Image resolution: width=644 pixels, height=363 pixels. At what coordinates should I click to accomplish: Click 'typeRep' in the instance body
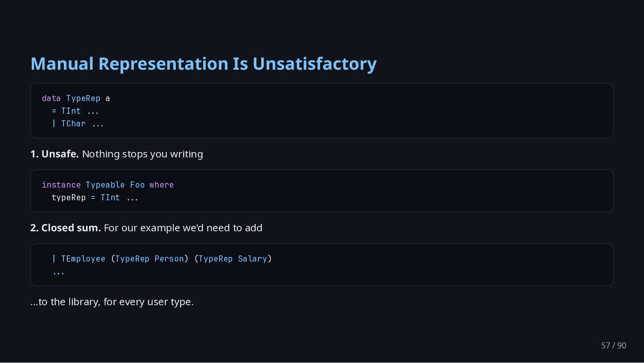pyautogui.click(x=69, y=198)
